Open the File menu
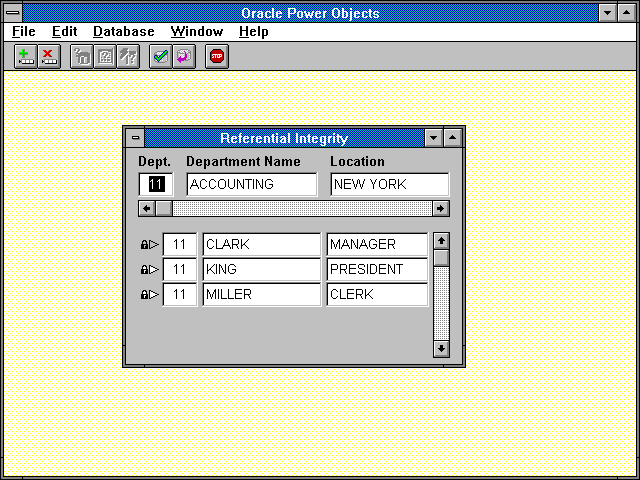640x480 pixels. tap(24, 32)
